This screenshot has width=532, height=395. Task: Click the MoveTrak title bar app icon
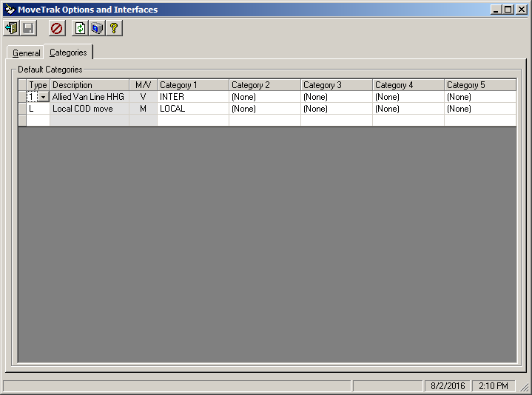pos(10,10)
